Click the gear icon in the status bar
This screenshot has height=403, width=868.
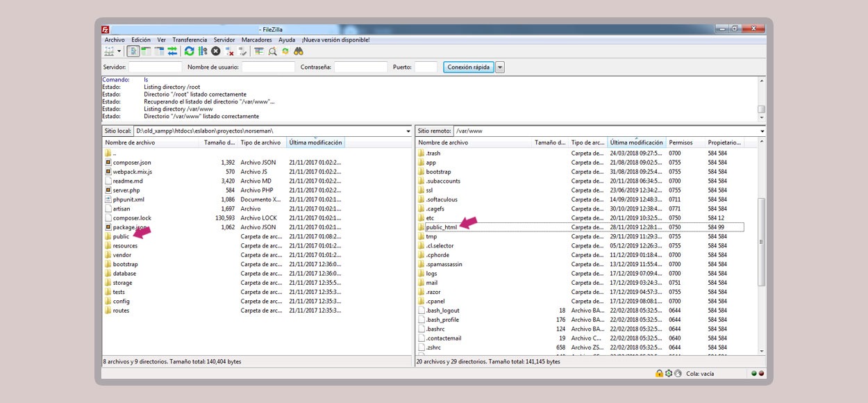668,373
